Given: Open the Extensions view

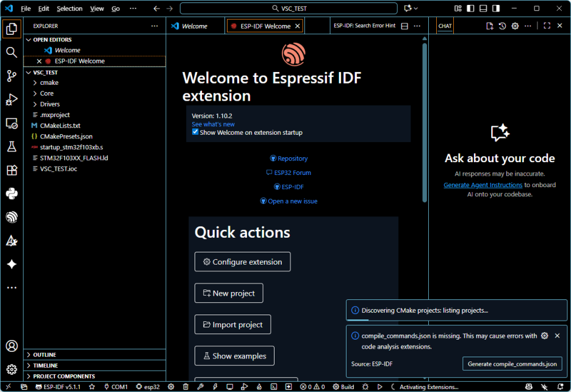Looking at the screenshot, I should (x=12, y=170).
